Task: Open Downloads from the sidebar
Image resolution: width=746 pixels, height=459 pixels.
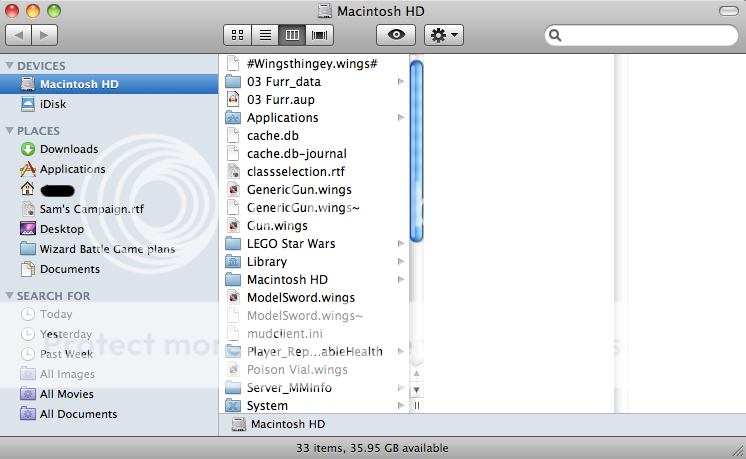Action: [x=68, y=150]
